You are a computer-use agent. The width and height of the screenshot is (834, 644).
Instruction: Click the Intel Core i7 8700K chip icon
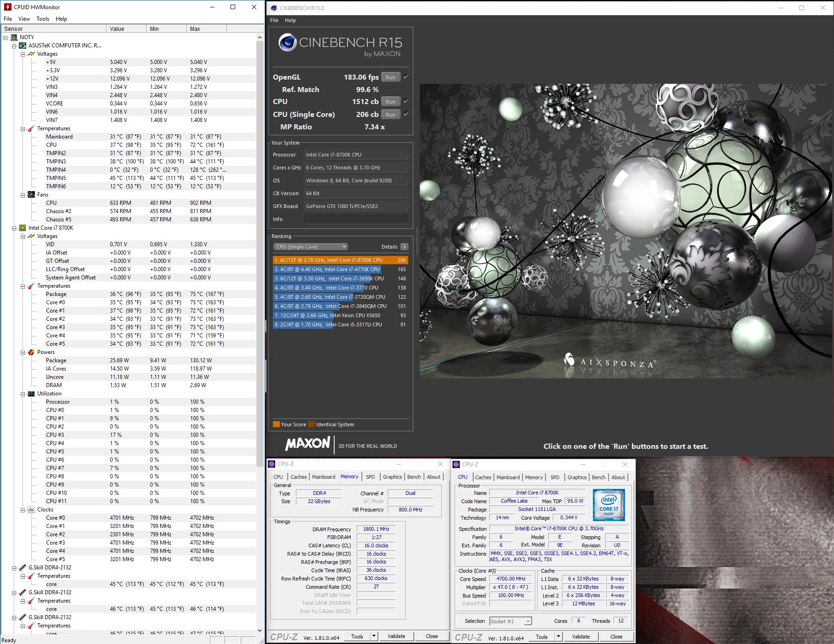(23, 228)
